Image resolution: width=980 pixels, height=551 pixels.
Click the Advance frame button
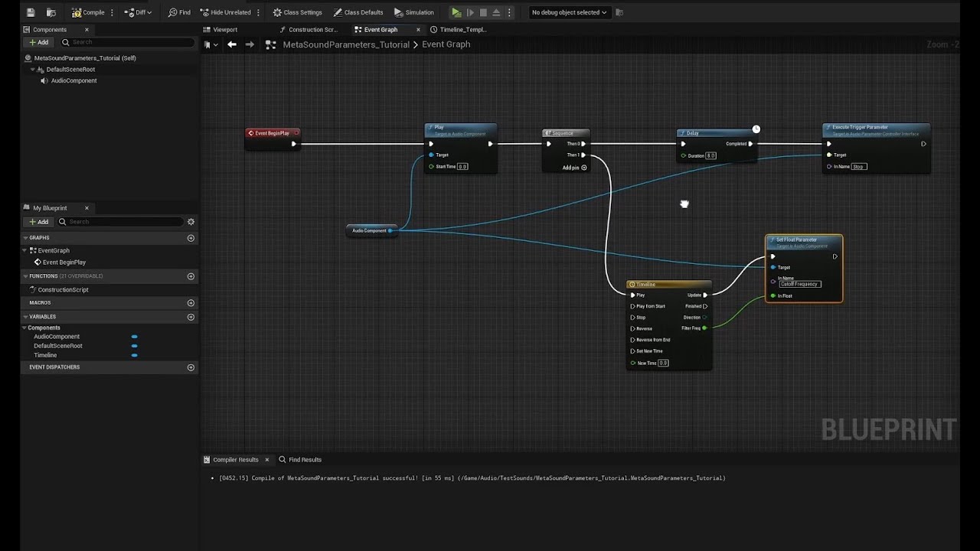[470, 12]
